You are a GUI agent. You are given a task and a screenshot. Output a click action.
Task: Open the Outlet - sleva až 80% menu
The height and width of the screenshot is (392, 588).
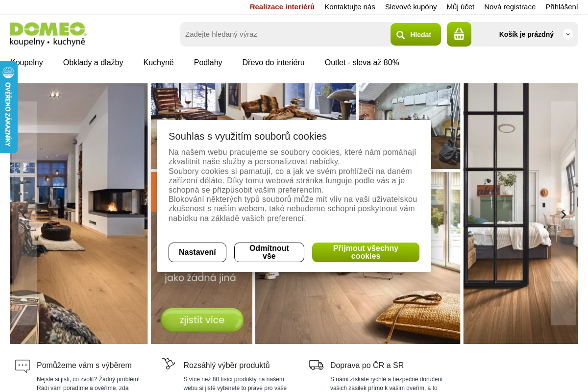pyautogui.click(x=362, y=63)
